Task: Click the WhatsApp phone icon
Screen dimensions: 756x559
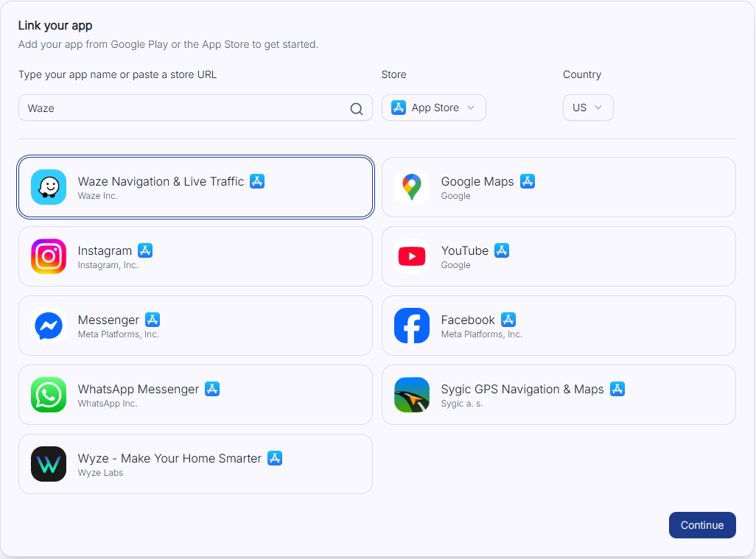Action: [49, 395]
